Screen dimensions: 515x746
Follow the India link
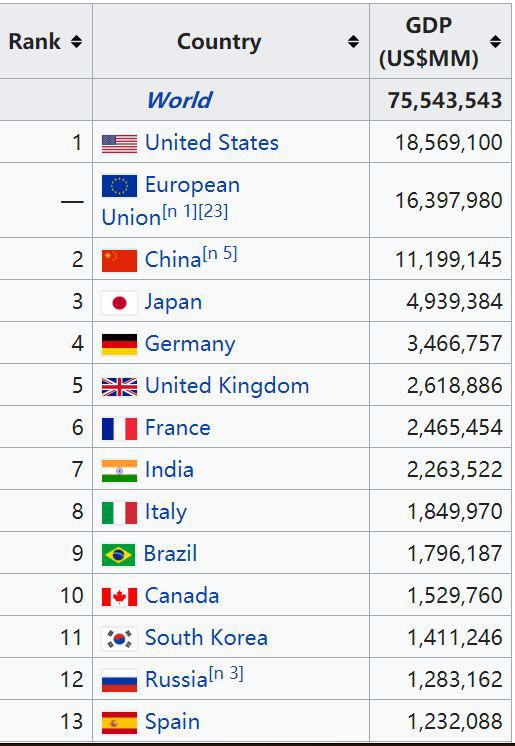coord(169,470)
